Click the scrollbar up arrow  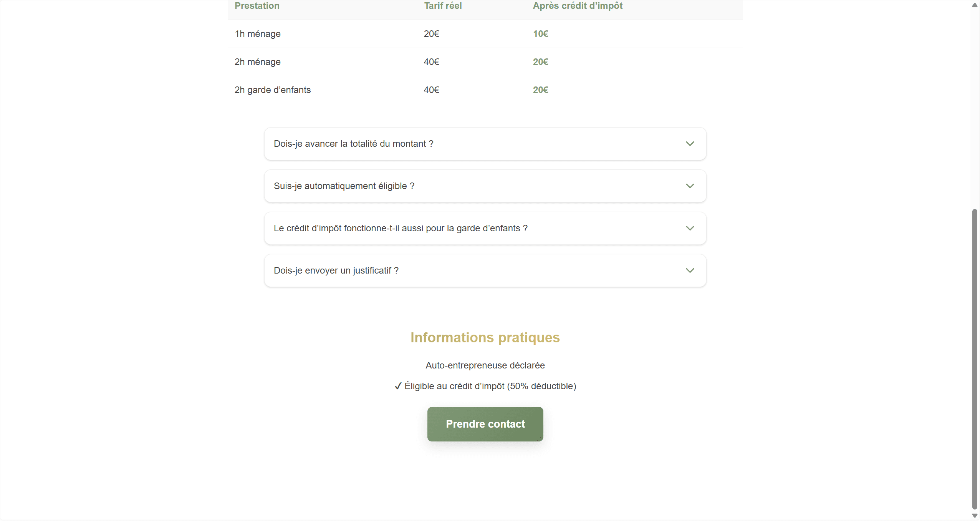point(975,5)
